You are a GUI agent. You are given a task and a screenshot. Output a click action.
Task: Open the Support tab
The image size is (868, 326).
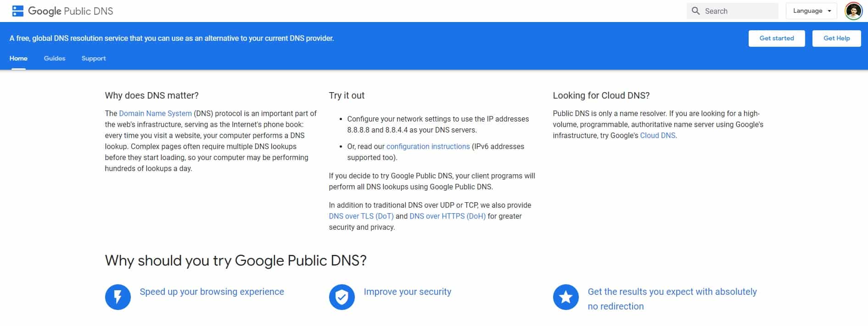(x=94, y=58)
